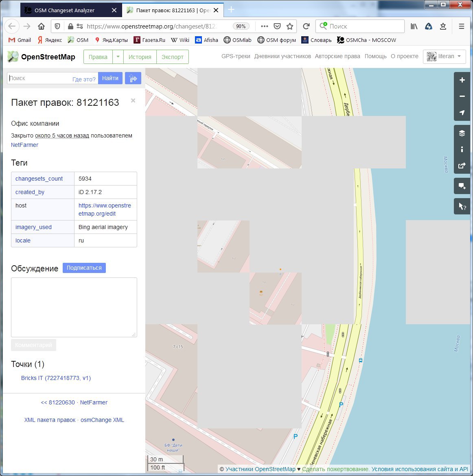
Task: Add a note to the map
Action: [462, 186]
